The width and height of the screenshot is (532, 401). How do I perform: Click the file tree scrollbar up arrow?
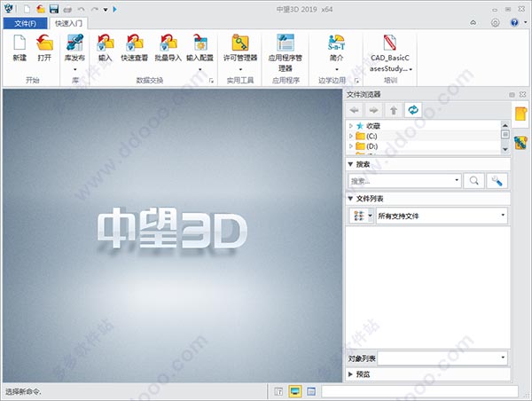coord(505,125)
